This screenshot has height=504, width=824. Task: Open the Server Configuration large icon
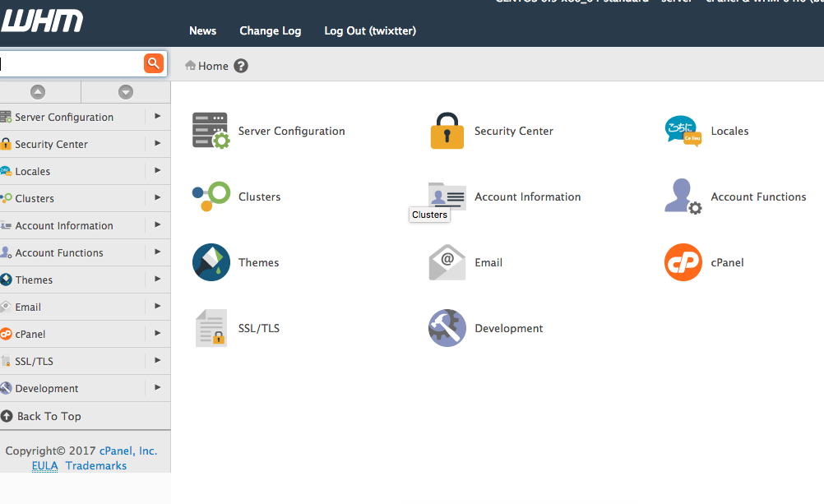click(x=211, y=131)
